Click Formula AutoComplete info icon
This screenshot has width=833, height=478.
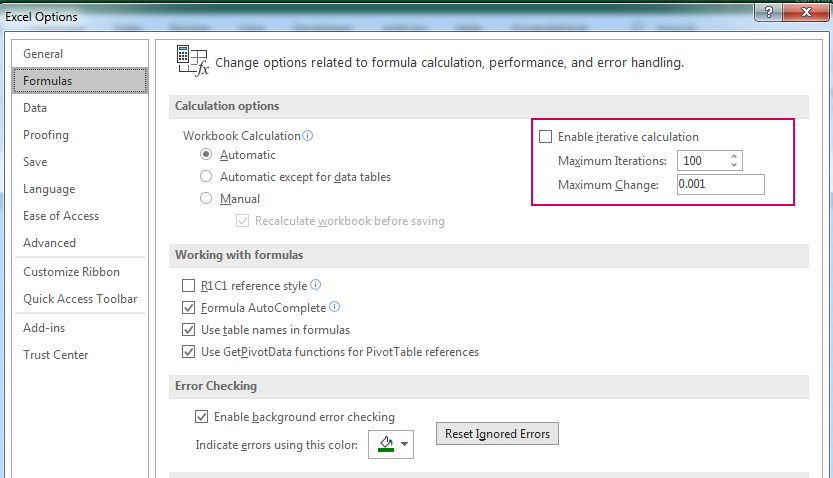click(335, 306)
